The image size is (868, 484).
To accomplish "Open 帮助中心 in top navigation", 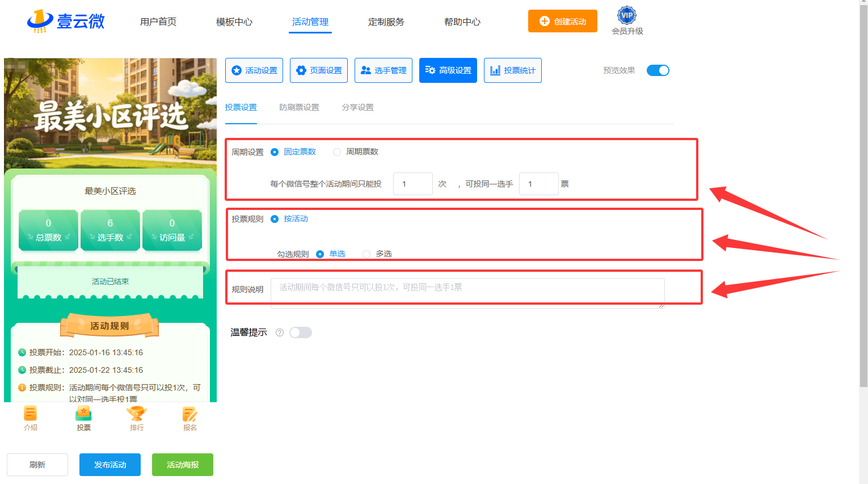I will pyautogui.click(x=462, y=22).
